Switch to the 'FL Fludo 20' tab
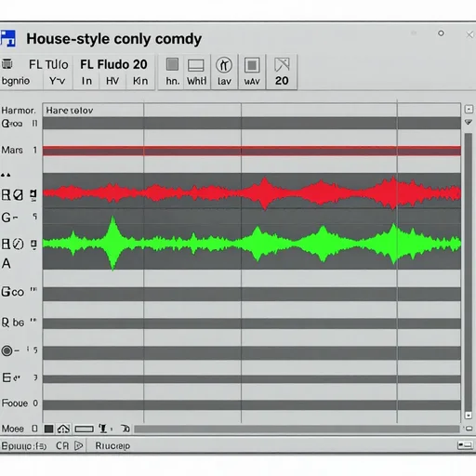The width and height of the screenshot is (476, 476). 113,64
